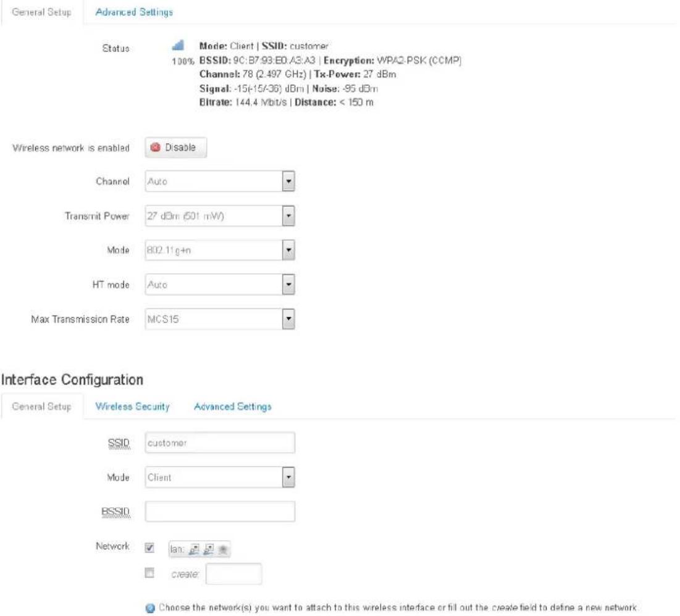The height and width of the screenshot is (616, 680).
Task: Open the 802.11g+n Mode dropdown
Action: pos(220,250)
